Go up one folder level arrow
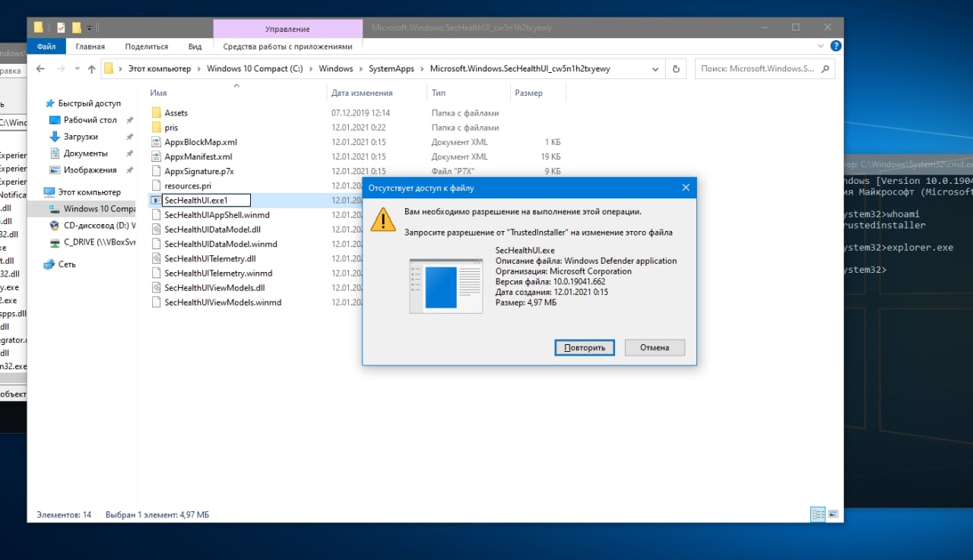 (x=91, y=68)
